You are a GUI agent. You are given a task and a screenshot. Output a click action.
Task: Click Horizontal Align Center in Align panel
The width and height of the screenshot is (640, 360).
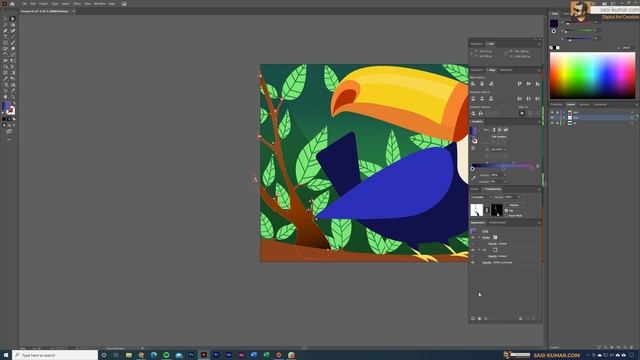pos(482,84)
